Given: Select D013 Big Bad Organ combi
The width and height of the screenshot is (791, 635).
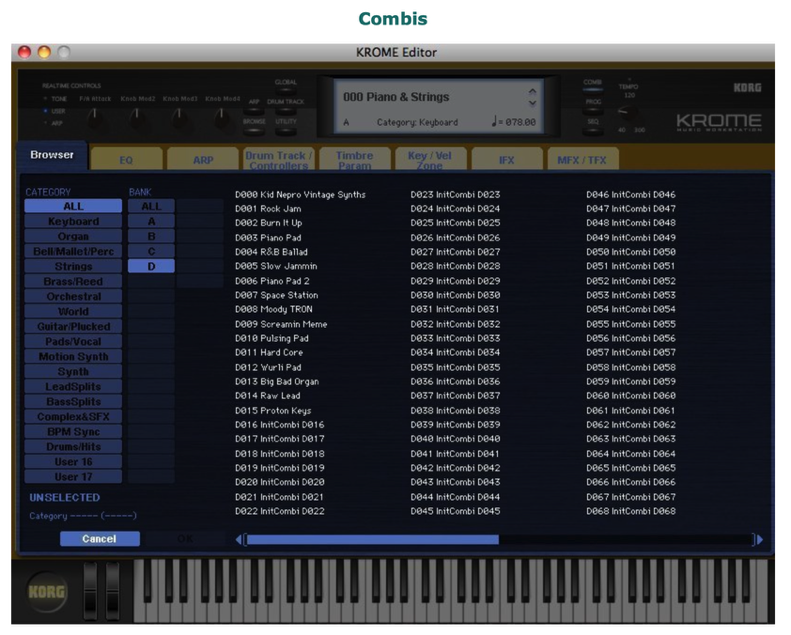Looking at the screenshot, I should tap(277, 382).
